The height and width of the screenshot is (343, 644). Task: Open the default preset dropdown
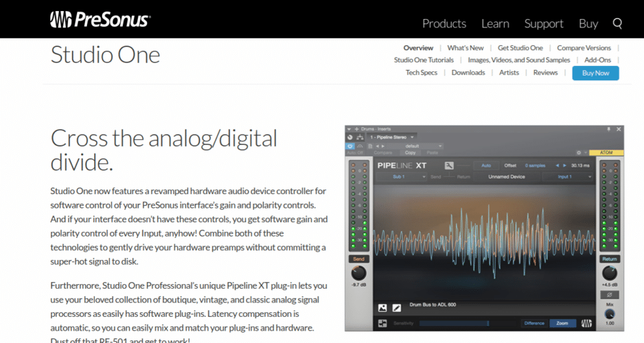tap(415, 146)
